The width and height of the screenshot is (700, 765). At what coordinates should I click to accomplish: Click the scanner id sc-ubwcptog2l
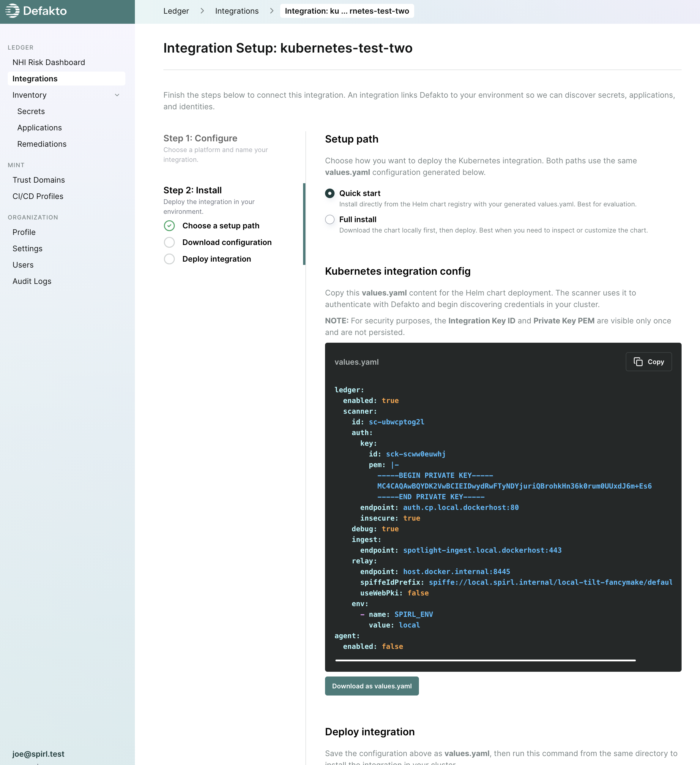(397, 422)
